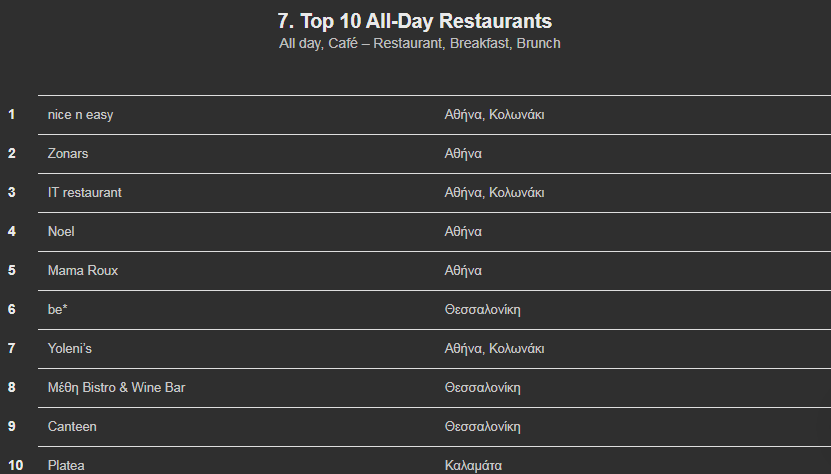Open the Yoleni's listing
The height and width of the screenshot is (474, 831).
(69, 348)
